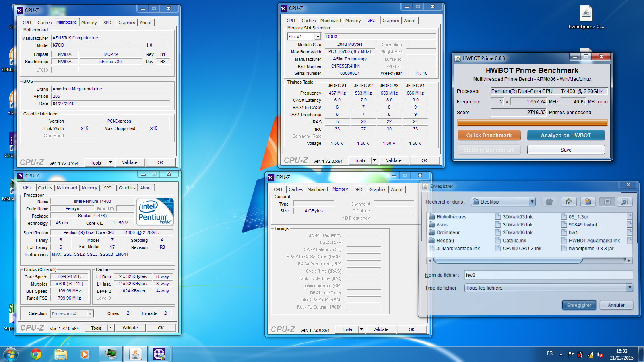Open Windows Explorer from the taskbar
Screen dimensions: 644x362
(x=60, y=354)
